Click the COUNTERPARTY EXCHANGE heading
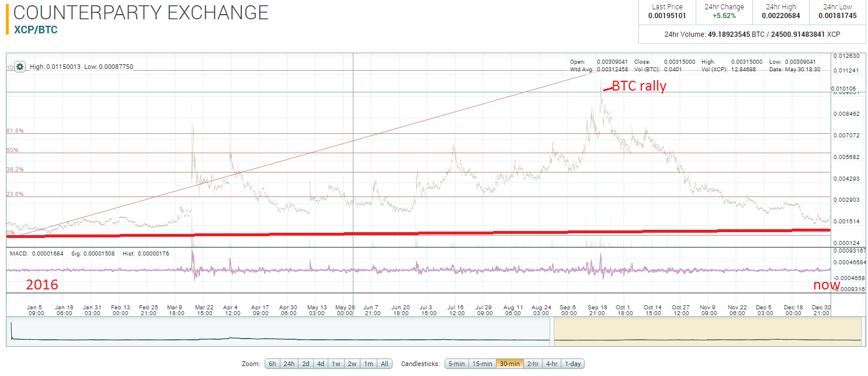This screenshot has width=868, height=376. pyautogui.click(x=141, y=12)
